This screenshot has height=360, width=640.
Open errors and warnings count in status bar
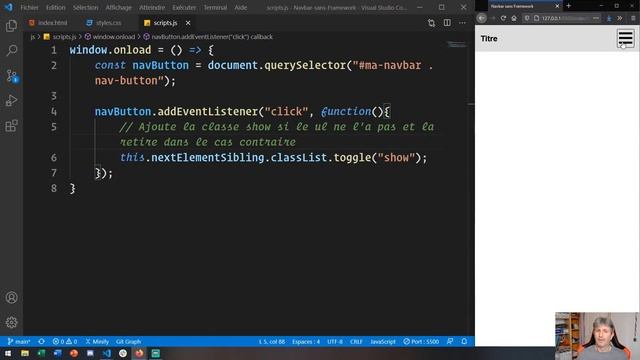pyautogui.click(x=64, y=342)
